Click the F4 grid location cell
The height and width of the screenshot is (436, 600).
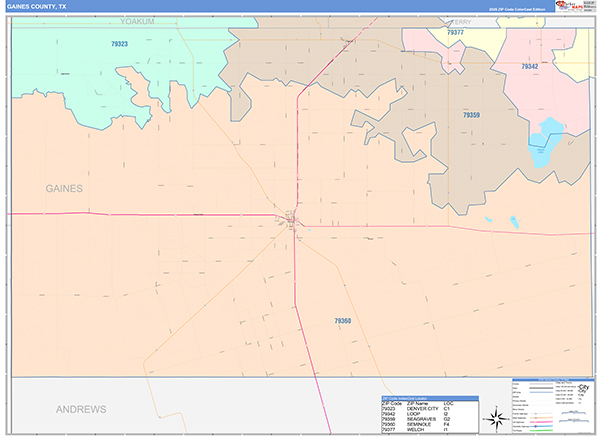(446, 425)
